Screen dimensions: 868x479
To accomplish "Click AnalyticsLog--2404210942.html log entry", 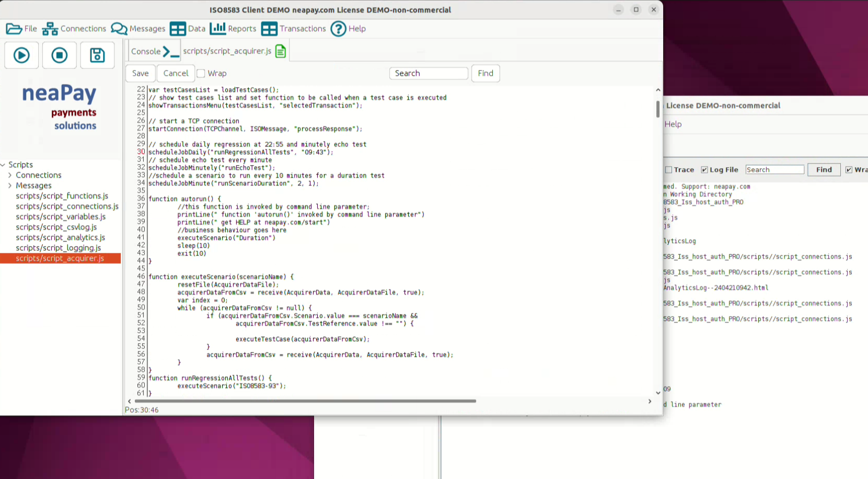I will 716,288.
